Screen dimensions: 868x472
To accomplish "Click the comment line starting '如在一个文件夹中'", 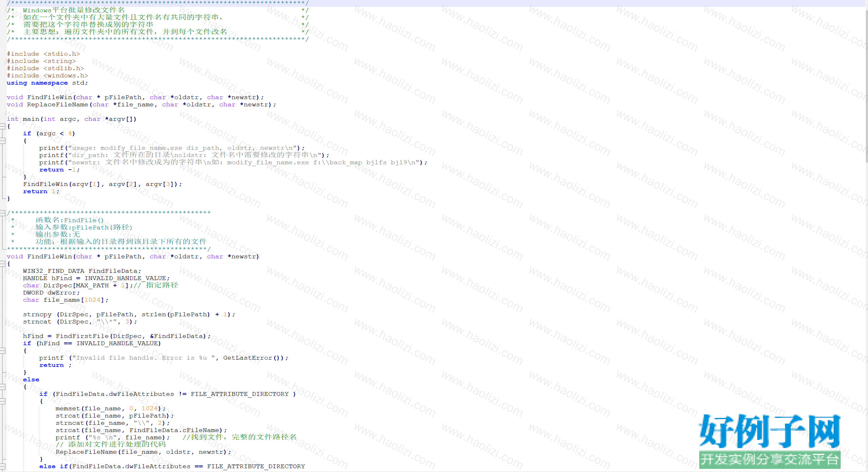I will [x=123, y=17].
